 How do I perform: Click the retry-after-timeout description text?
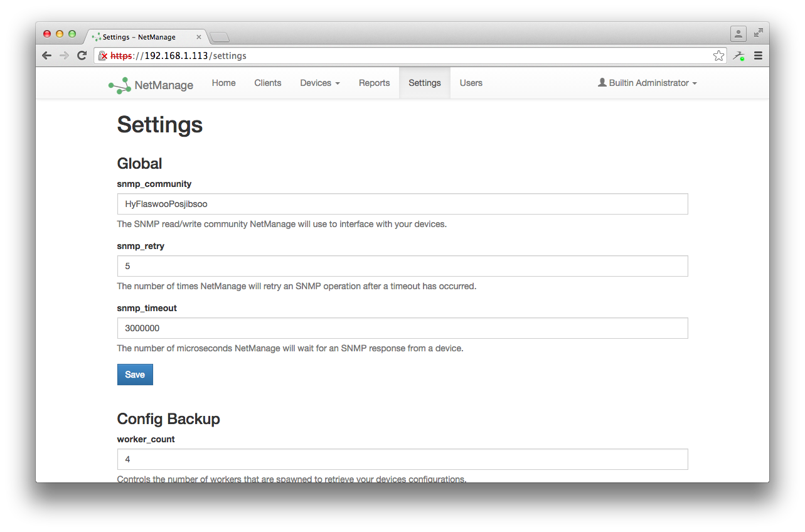click(x=297, y=286)
